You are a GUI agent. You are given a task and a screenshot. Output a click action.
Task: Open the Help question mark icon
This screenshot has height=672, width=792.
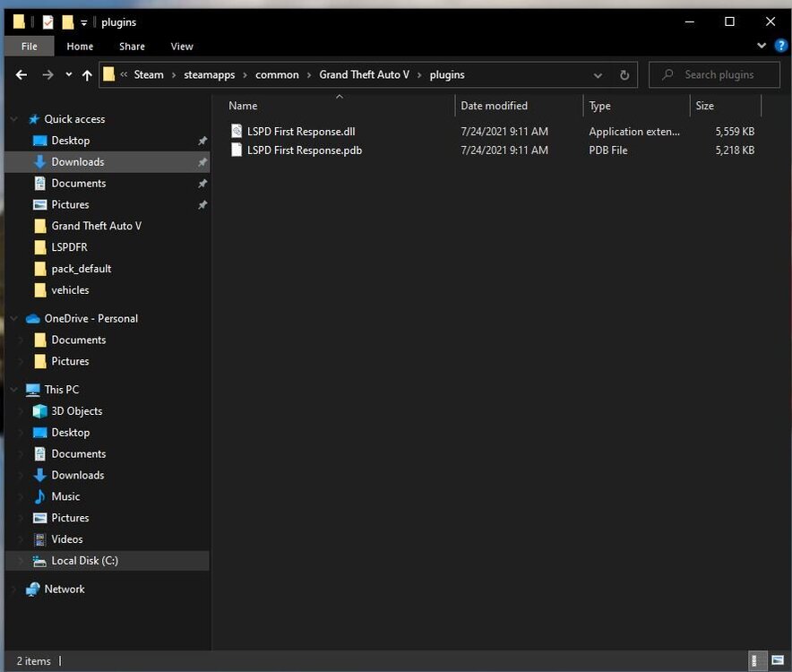(x=780, y=46)
